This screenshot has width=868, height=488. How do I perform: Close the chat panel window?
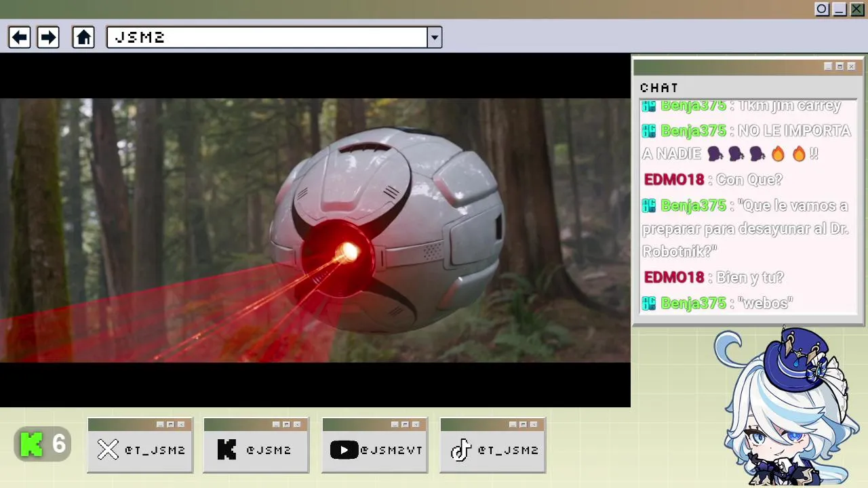pyautogui.click(x=851, y=66)
